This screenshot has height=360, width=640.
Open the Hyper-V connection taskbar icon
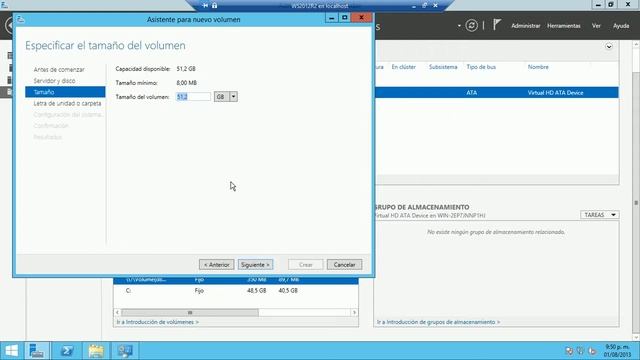point(125,351)
